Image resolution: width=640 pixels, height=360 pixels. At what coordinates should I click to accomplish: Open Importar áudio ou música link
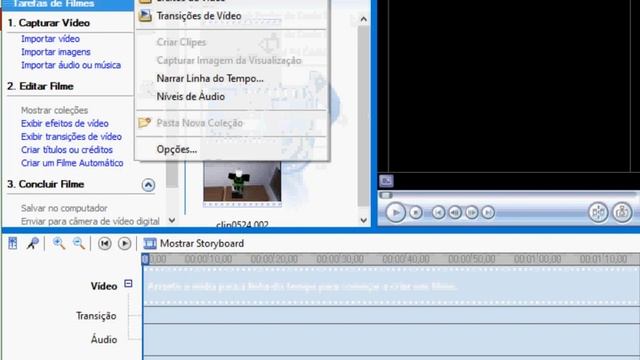(x=71, y=65)
